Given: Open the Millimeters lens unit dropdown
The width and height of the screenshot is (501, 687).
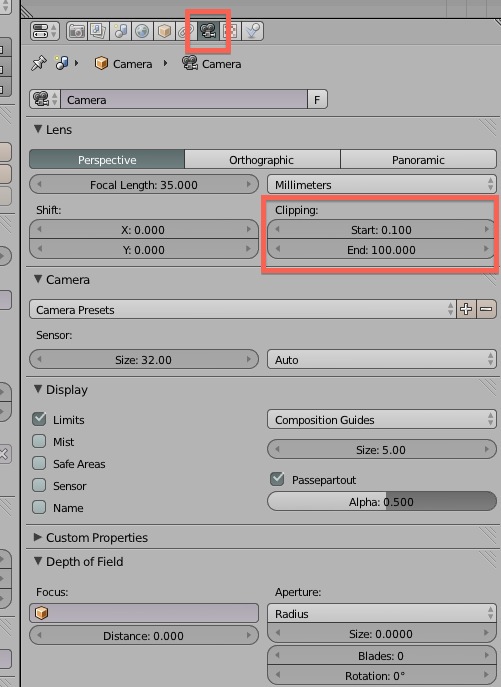Looking at the screenshot, I should 382,185.
